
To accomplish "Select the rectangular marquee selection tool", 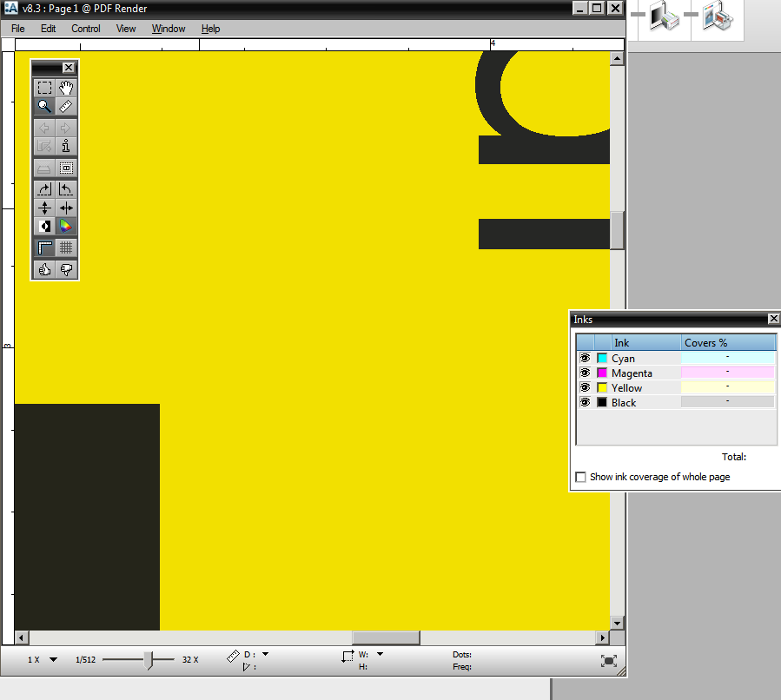I will [44, 88].
